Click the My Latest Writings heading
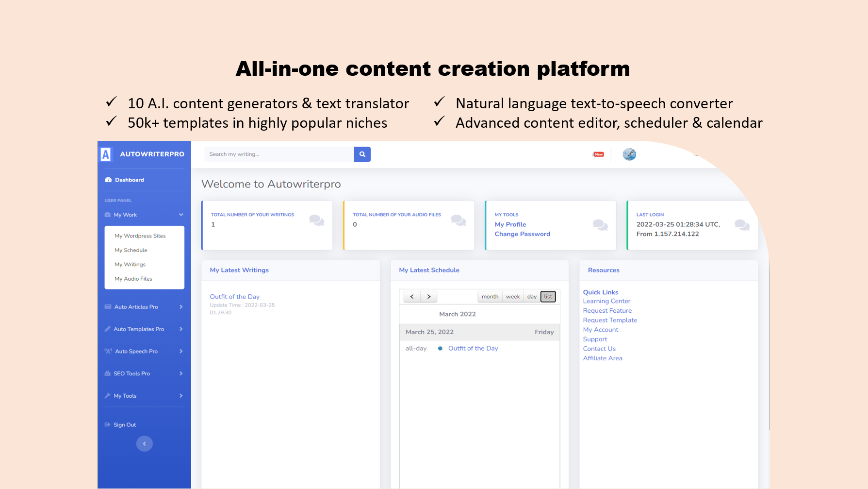The image size is (868, 489). (239, 270)
